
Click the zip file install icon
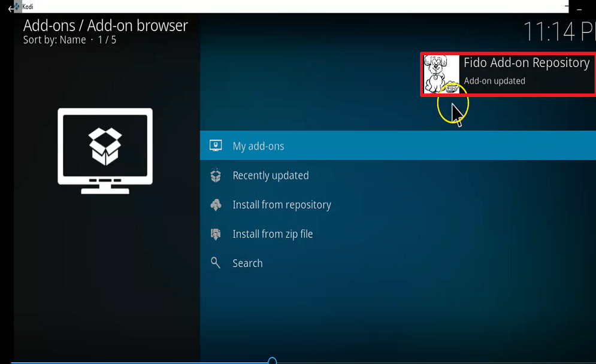point(216,233)
